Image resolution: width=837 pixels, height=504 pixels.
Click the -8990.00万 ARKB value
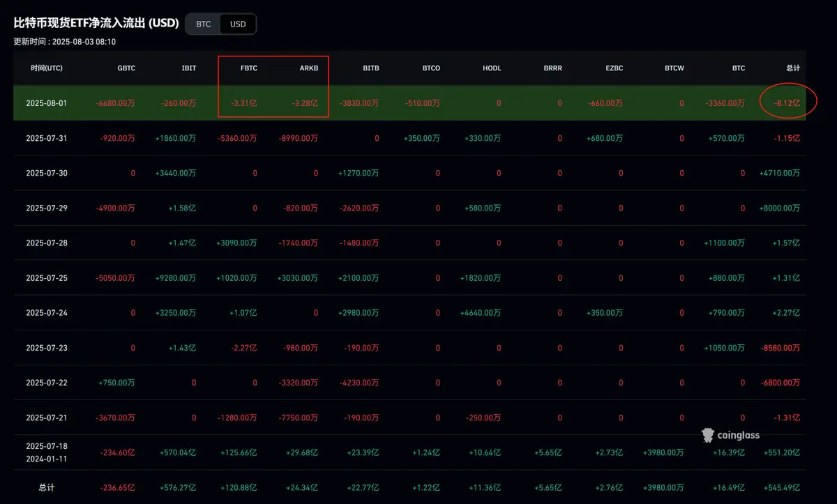pyautogui.click(x=298, y=138)
